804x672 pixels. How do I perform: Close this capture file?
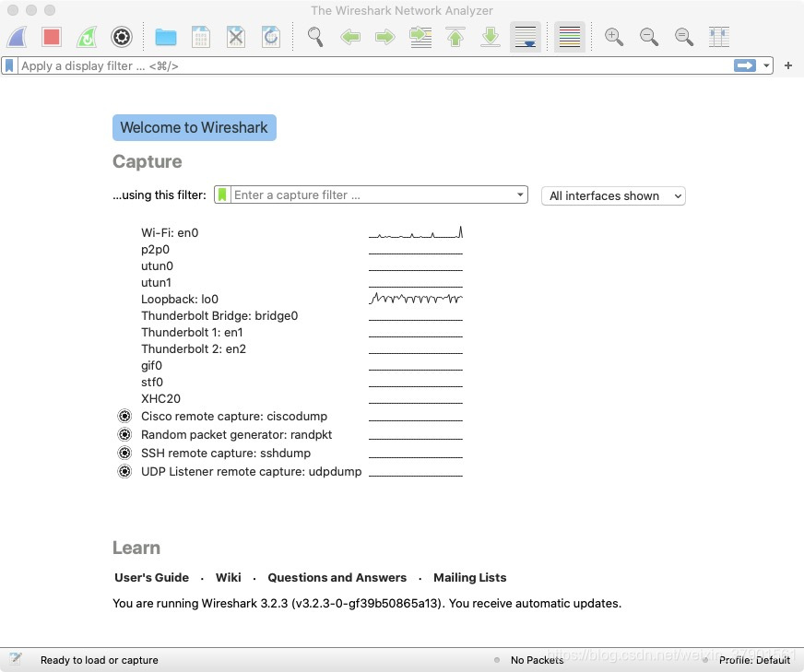(x=235, y=37)
